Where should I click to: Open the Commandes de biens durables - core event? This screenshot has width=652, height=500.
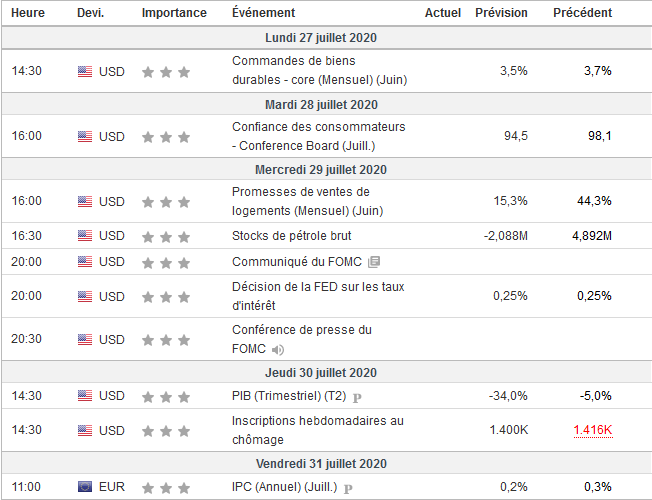pos(319,71)
